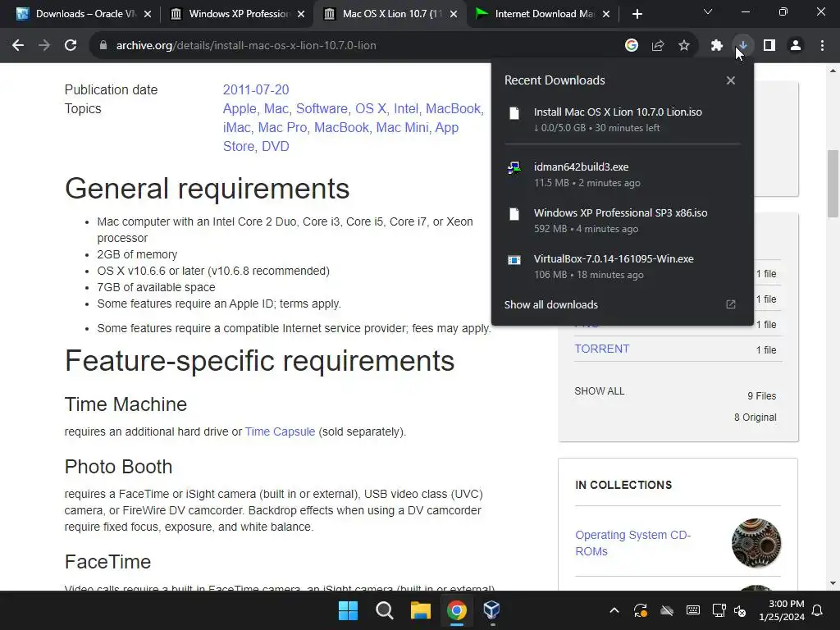Toggle the Chrome downloads toolbar icon
The width and height of the screenshot is (840, 630).
click(743, 46)
